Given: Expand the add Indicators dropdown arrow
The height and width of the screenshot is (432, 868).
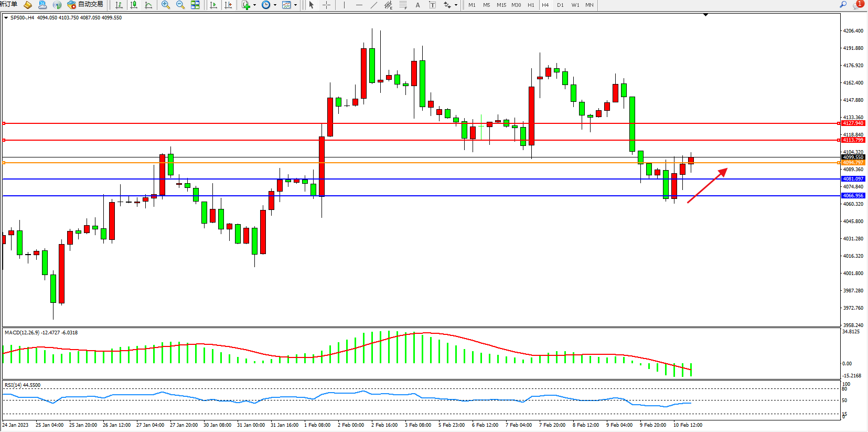Looking at the screenshot, I should [255, 5].
